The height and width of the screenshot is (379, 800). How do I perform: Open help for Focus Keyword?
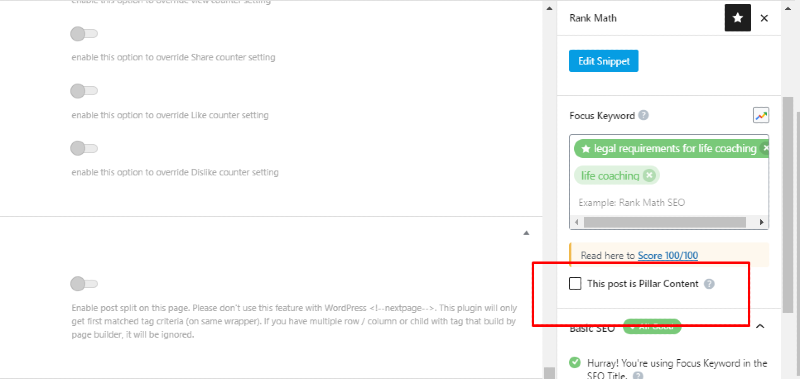click(644, 115)
